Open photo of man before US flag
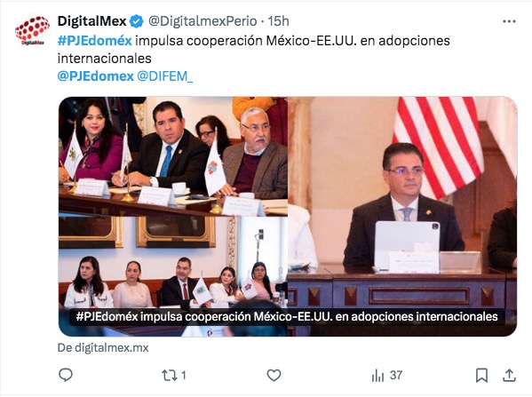 tap(402, 203)
